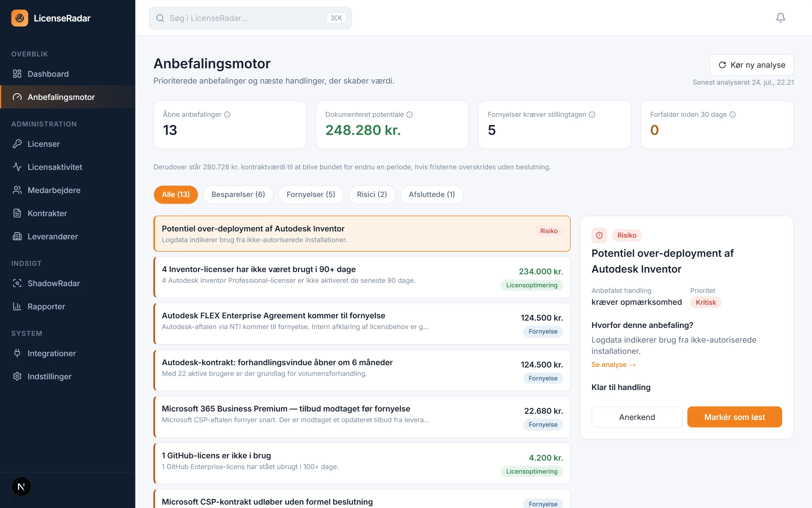Click the refresh icon in Kør ny analyse

(722, 65)
